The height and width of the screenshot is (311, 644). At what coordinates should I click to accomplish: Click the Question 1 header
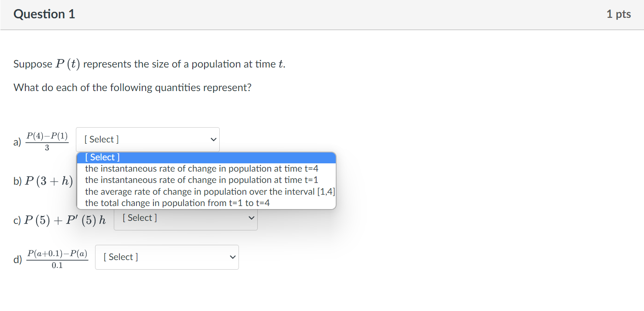coord(44,14)
